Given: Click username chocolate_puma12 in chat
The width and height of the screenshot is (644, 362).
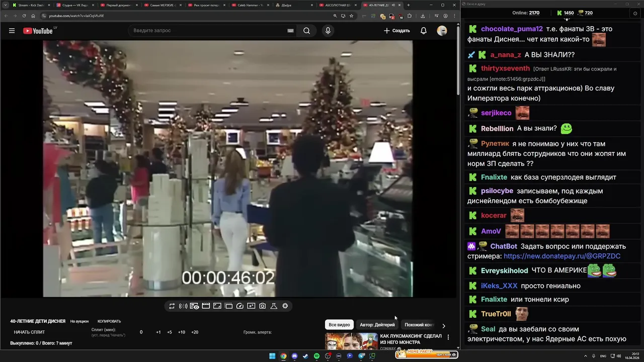Looking at the screenshot, I should click(512, 29).
